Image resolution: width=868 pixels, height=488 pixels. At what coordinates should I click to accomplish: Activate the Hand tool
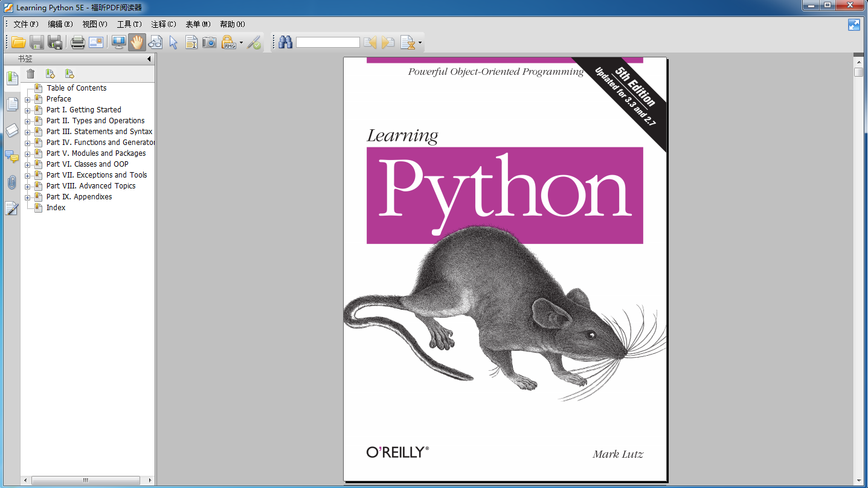(x=136, y=42)
